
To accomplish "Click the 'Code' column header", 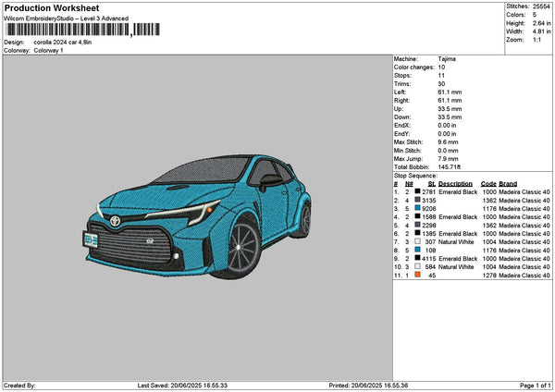I will point(488,184).
